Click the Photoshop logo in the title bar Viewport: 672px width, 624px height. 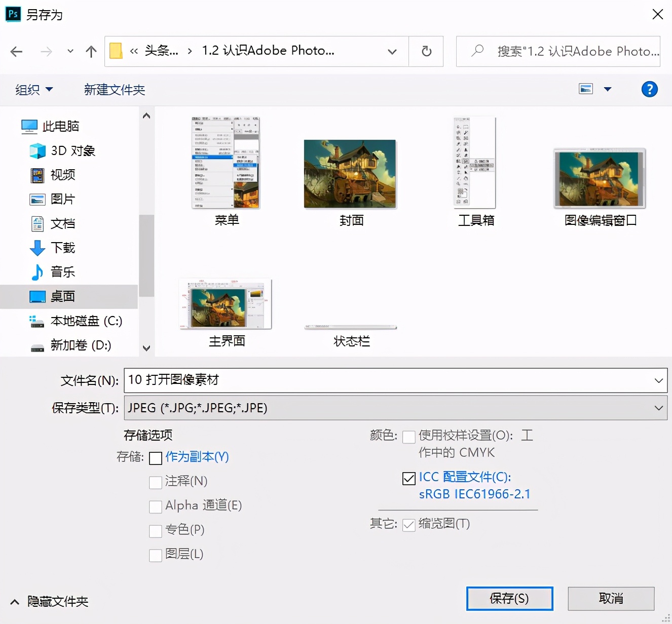pyautogui.click(x=13, y=14)
